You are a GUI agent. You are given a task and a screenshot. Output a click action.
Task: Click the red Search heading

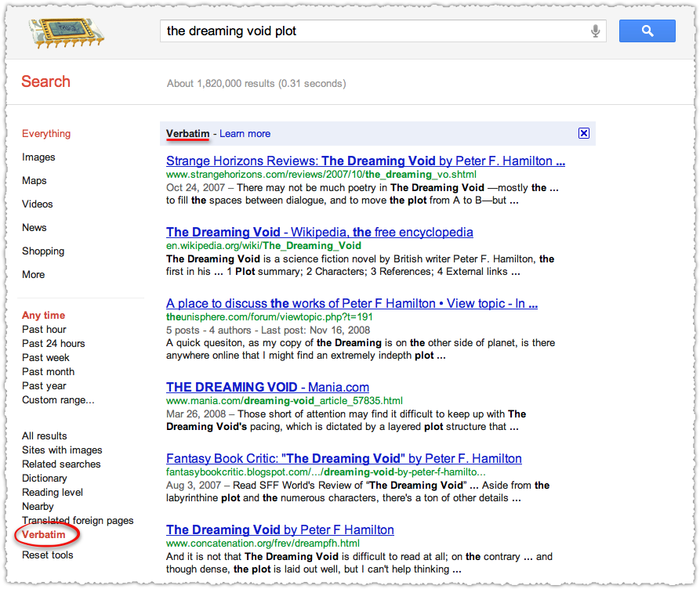click(x=46, y=81)
